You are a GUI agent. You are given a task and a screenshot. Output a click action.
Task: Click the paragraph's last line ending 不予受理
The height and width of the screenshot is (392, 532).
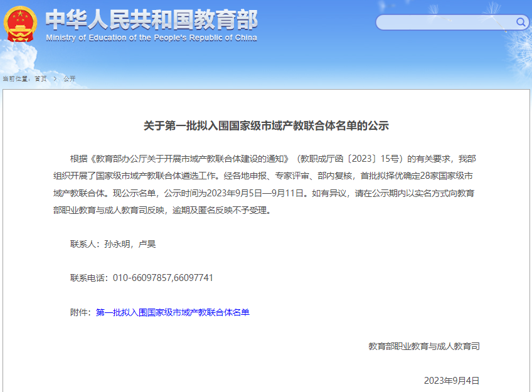[x=162, y=211]
